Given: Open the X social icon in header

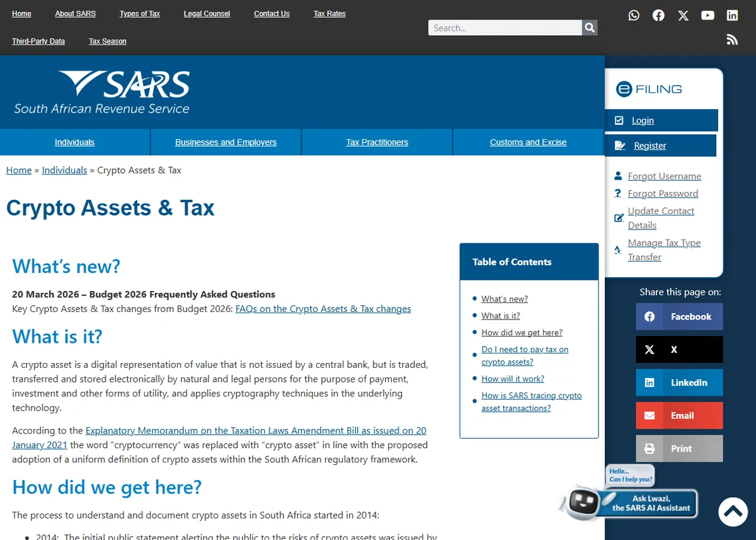Looking at the screenshot, I should point(683,15).
